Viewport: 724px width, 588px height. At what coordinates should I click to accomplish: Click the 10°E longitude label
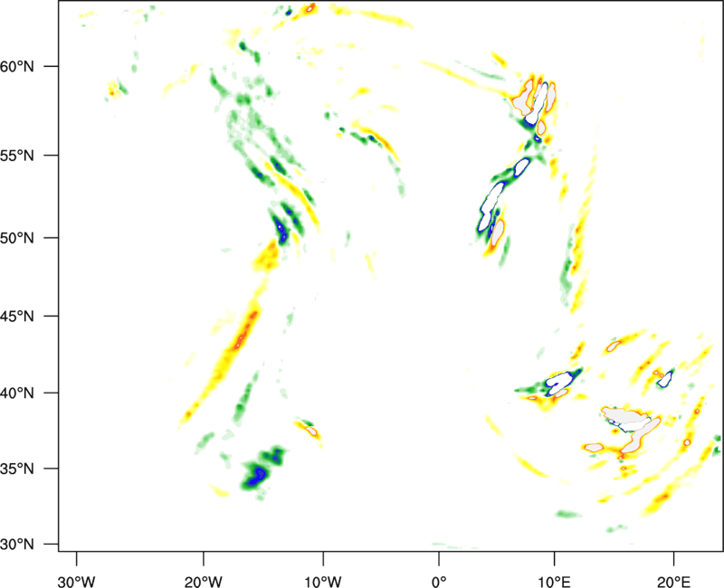coord(554,582)
